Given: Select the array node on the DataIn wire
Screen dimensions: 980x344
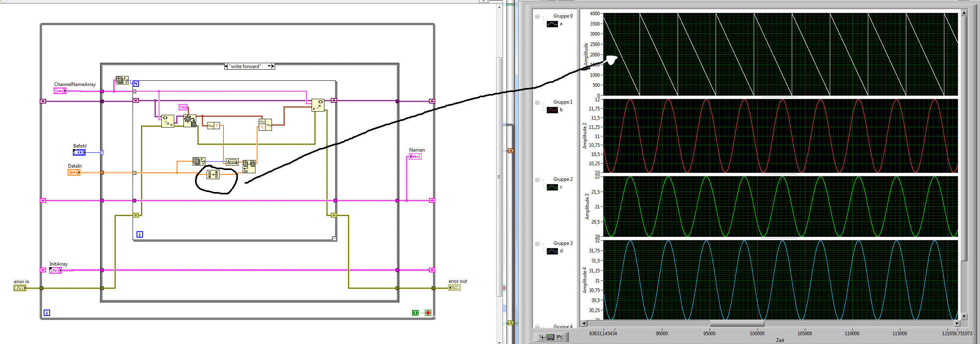Looking at the screenshot, I should (x=213, y=174).
